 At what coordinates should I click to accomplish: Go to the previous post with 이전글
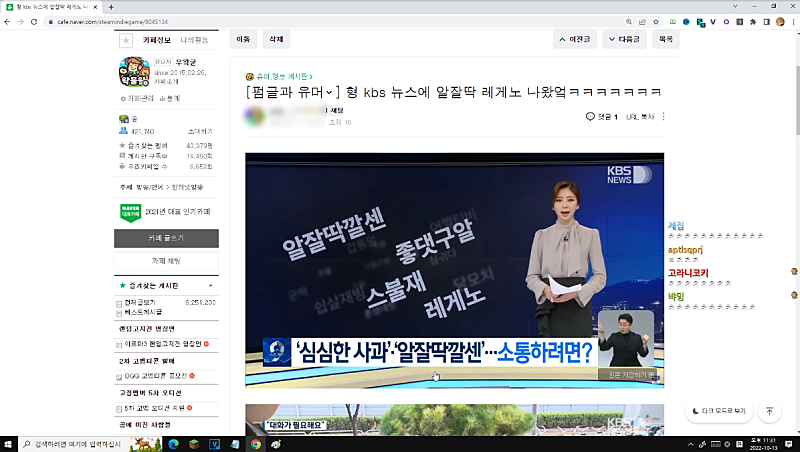click(x=575, y=39)
